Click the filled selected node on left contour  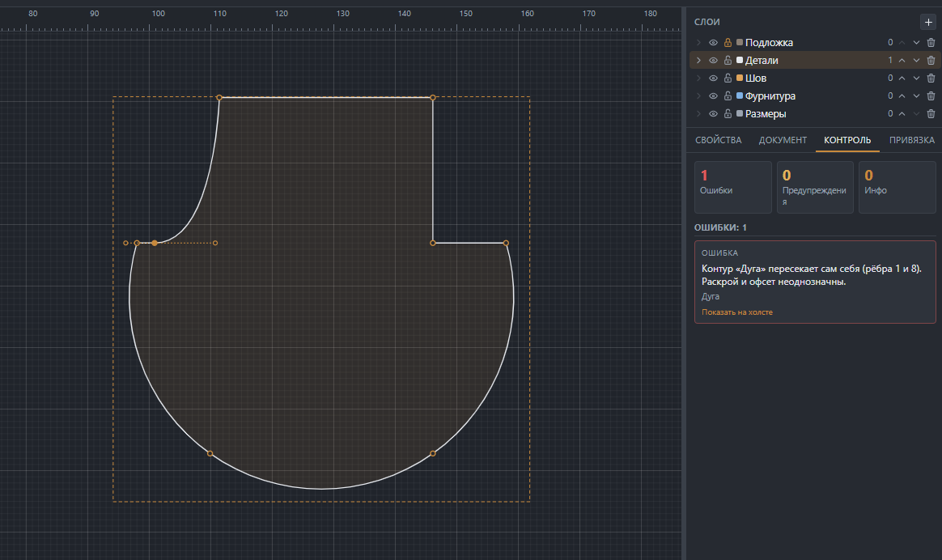tap(155, 243)
